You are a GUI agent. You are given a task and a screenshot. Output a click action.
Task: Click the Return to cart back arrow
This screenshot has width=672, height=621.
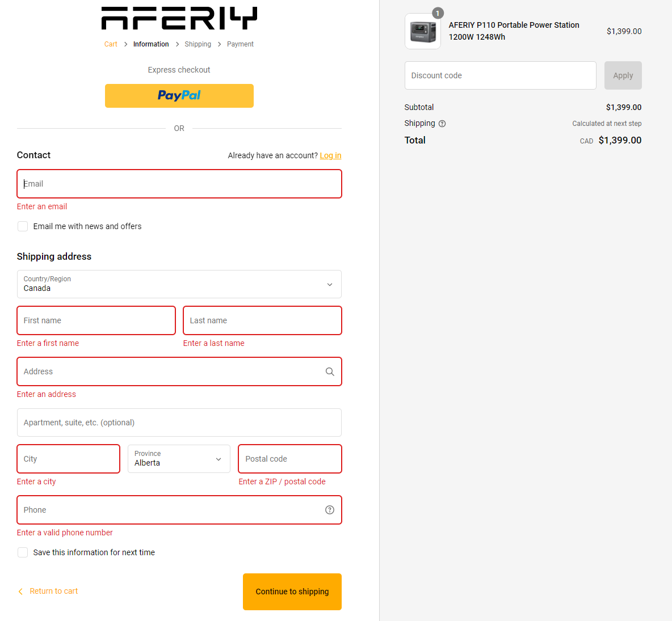pyautogui.click(x=20, y=592)
